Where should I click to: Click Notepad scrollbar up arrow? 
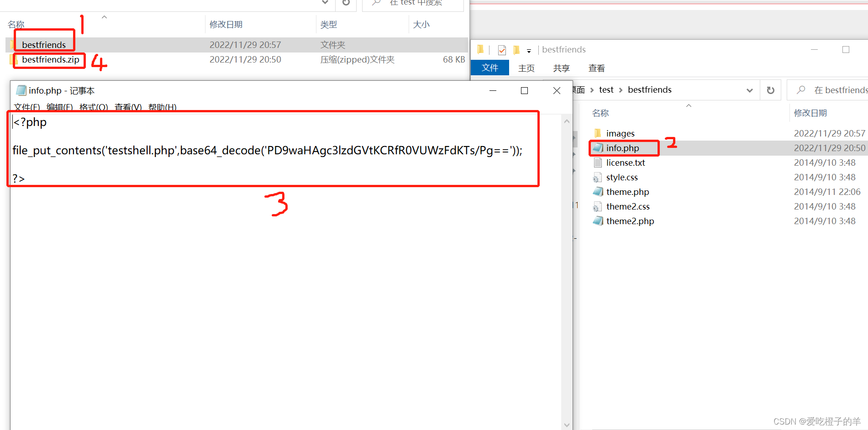tap(567, 121)
